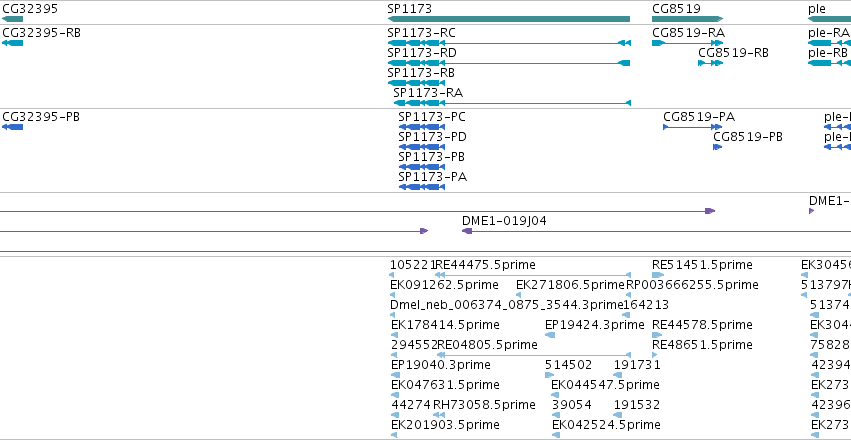Open the RE44578.5prime label
851x440 pixels.
pyautogui.click(x=702, y=325)
